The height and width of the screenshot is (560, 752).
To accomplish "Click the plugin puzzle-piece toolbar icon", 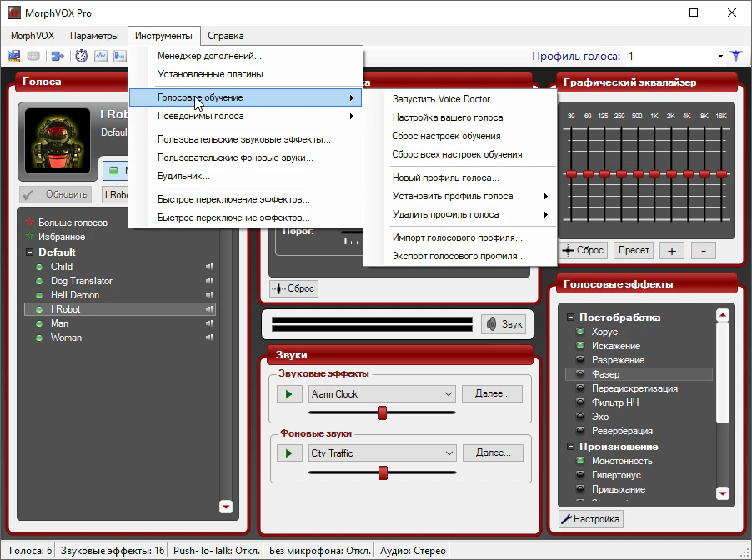I will coord(57,56).
